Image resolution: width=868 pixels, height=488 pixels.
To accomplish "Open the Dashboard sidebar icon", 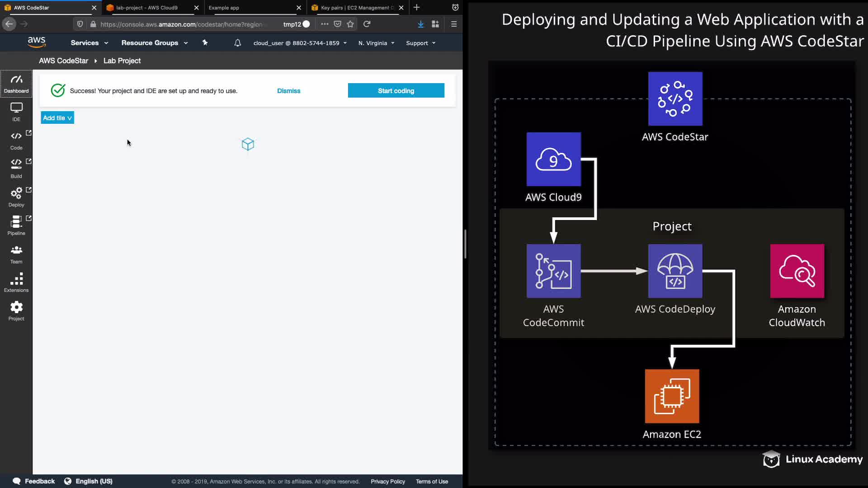I will (16, 84).
